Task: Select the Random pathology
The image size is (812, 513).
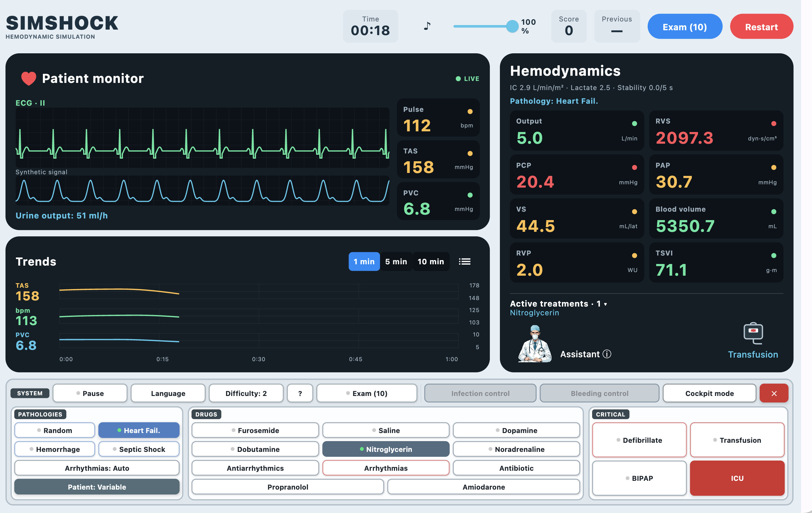Action: pos(55,430)
